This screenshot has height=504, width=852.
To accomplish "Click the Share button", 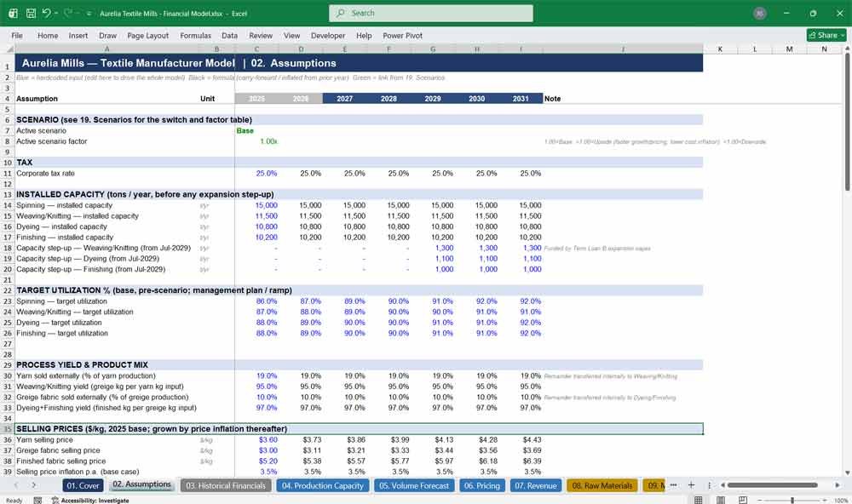I will tap(826, 35).
